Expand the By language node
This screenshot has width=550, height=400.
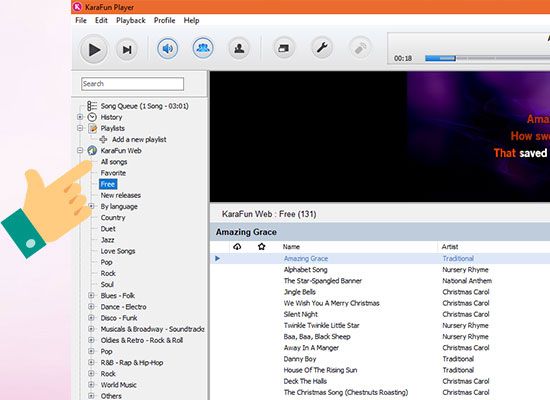pos(91,206)
